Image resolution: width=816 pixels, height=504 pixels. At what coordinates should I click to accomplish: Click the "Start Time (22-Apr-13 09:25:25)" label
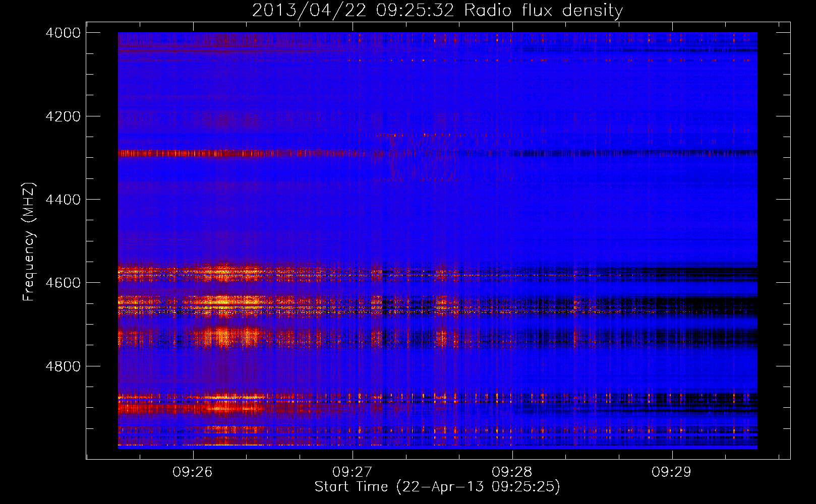coord(437,487)
